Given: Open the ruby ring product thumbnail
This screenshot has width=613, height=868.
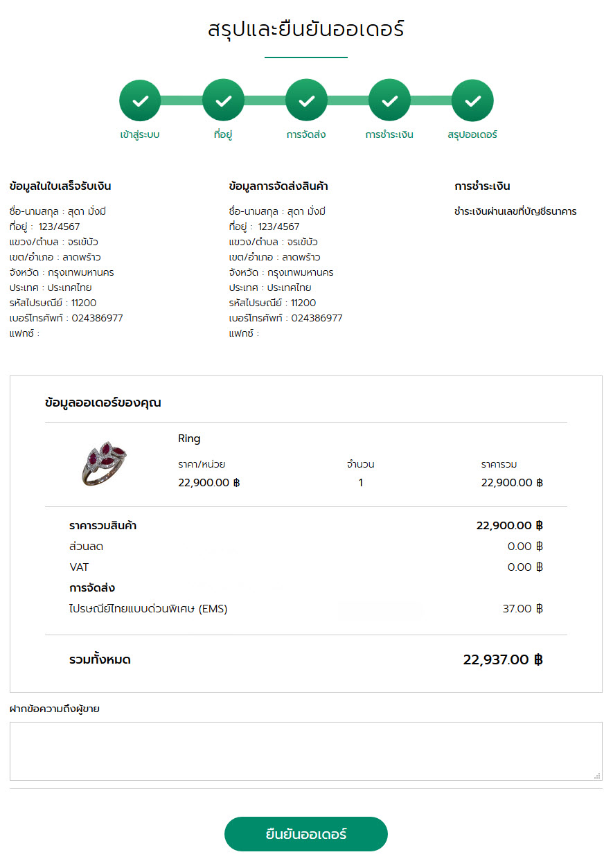Looking at the screenshot, I should coord(104,463).
